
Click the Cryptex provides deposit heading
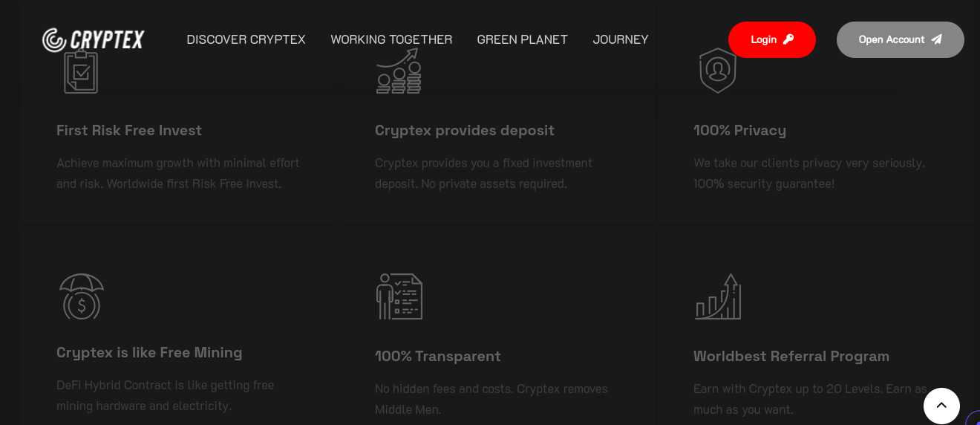[x=464, y=130]
